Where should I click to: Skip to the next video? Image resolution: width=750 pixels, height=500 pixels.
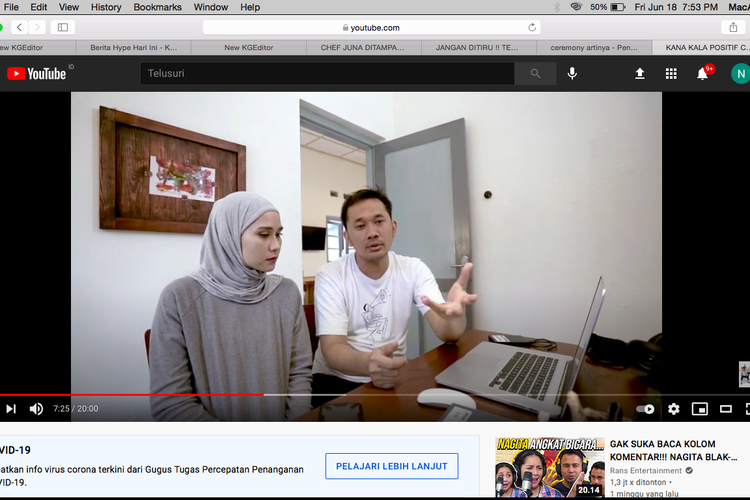pyautogui.click(x=11, y=409)
